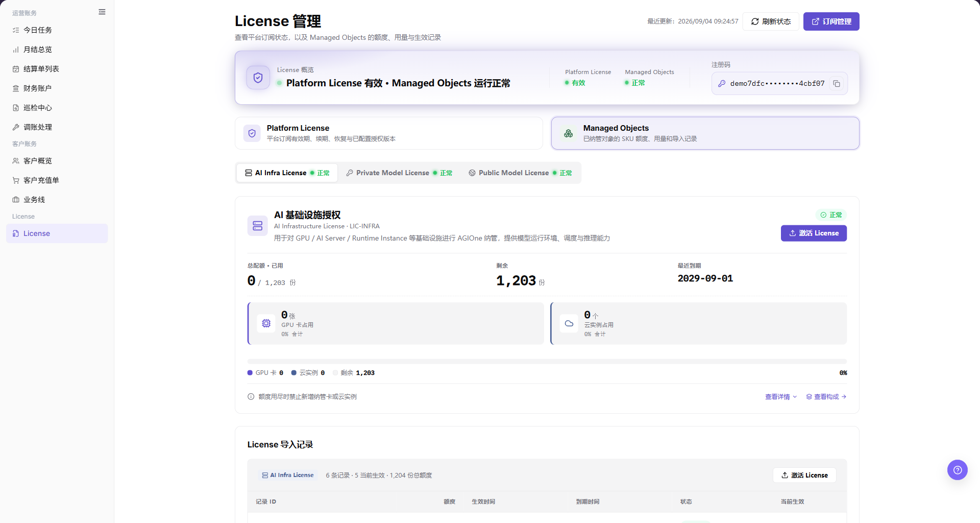Click the 今日任务 checklist icon

point(16,30)
